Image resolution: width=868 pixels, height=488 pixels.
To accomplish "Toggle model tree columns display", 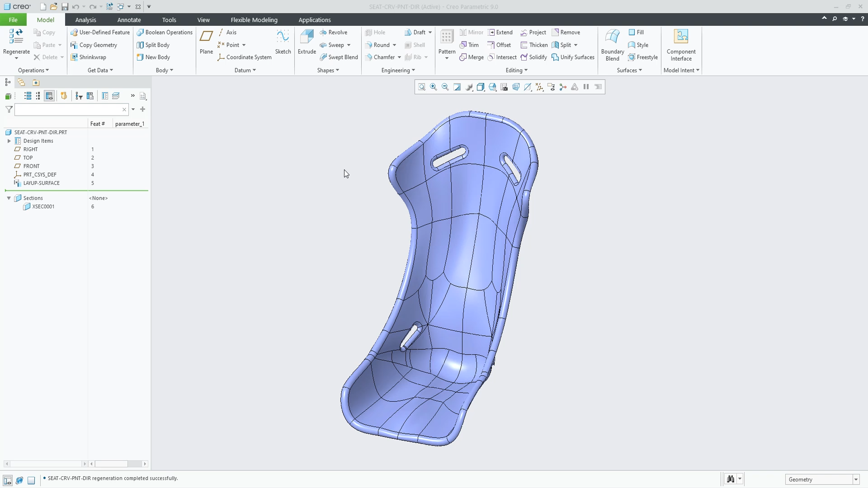I will click(x=49, y=96).
